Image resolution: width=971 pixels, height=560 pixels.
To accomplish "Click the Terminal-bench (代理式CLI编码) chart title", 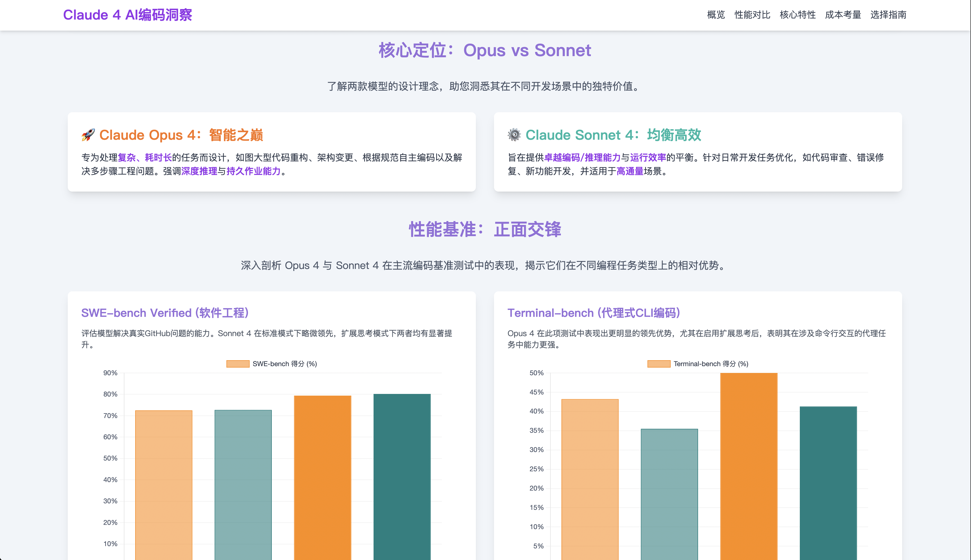I will coord(594,313).
